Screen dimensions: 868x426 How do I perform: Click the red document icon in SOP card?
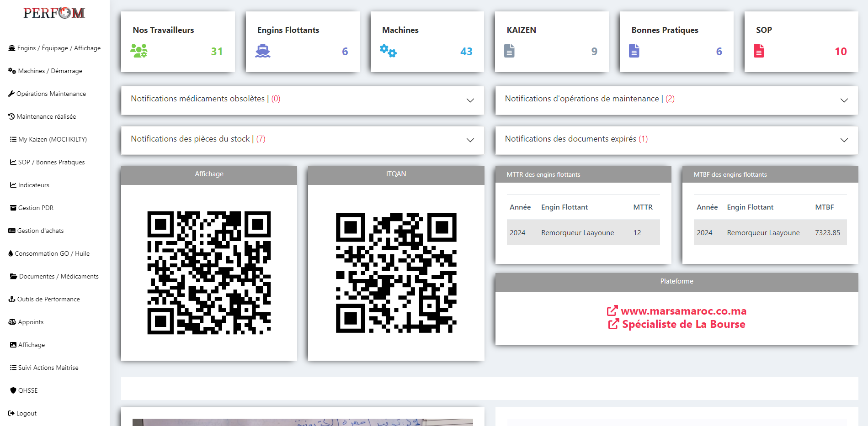[x=759, y=51]
